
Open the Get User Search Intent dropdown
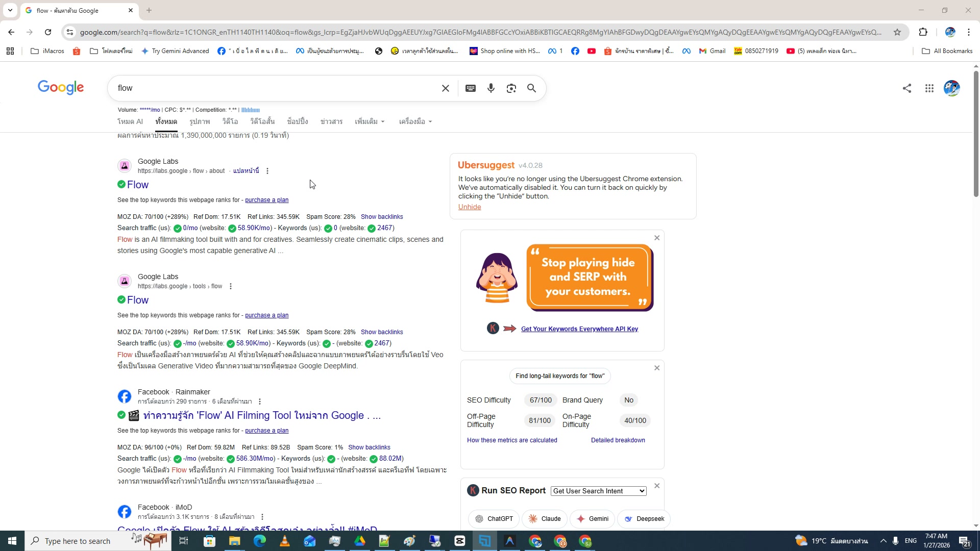[598, 490]
